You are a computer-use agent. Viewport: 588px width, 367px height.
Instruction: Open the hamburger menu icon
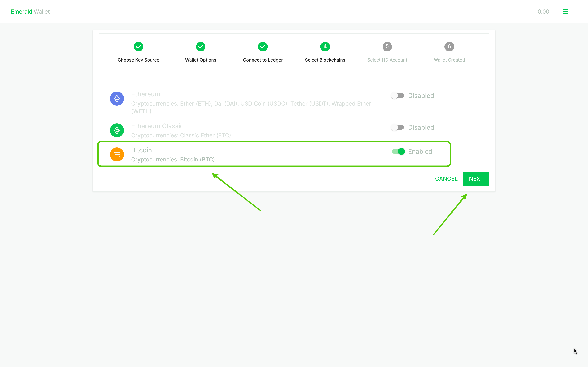pyautogui.click(x=566, y=12)
